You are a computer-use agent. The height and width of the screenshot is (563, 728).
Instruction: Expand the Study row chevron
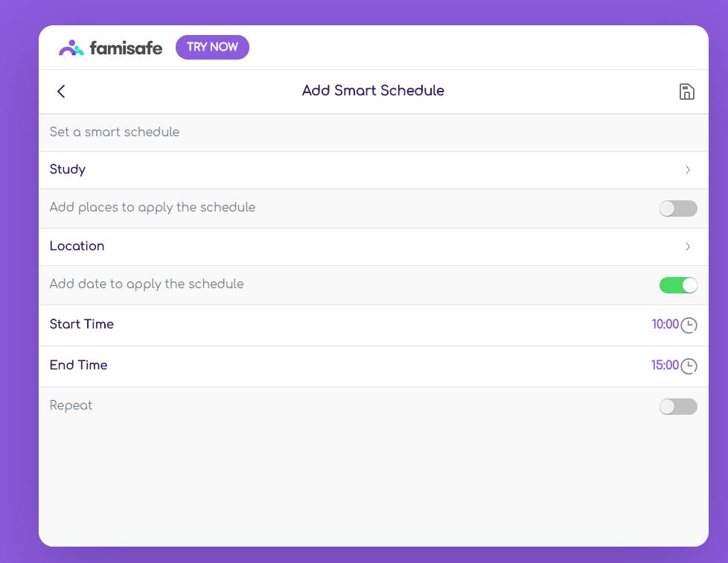pos(688,171)
